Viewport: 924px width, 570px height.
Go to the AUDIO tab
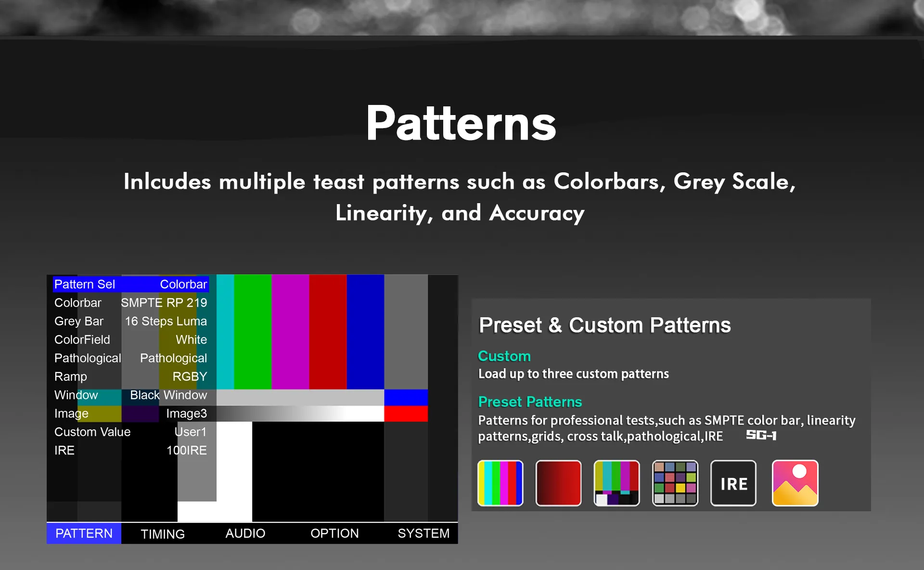pos(245,533)
